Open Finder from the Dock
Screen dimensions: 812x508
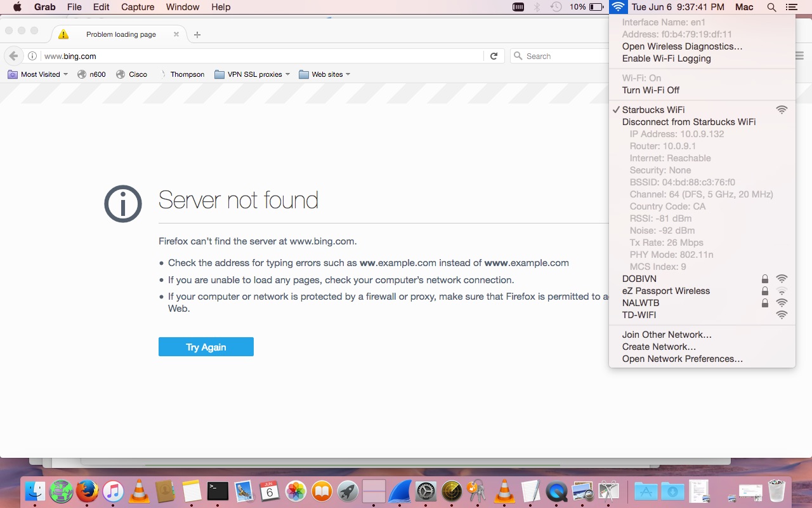(x=35, y=491)
